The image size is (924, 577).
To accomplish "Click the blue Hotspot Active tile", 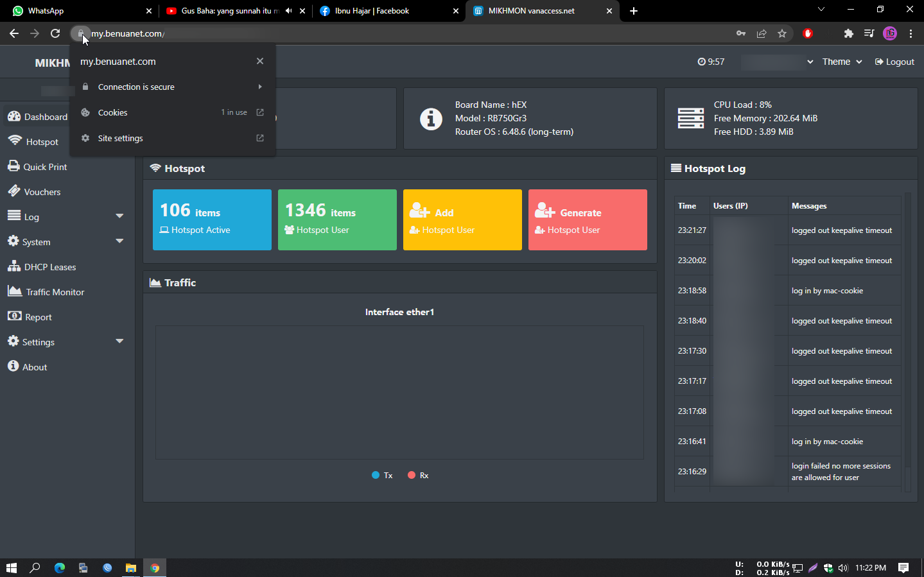I will point(212,220).
